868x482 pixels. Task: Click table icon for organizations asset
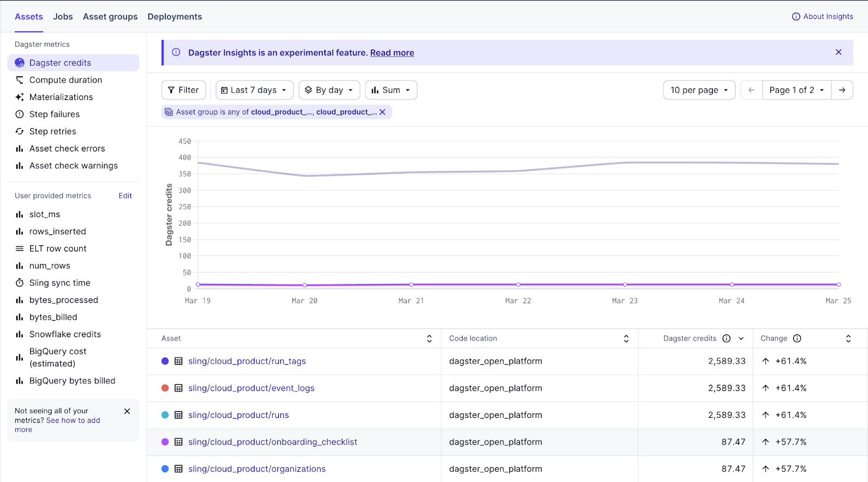(178, 469)
